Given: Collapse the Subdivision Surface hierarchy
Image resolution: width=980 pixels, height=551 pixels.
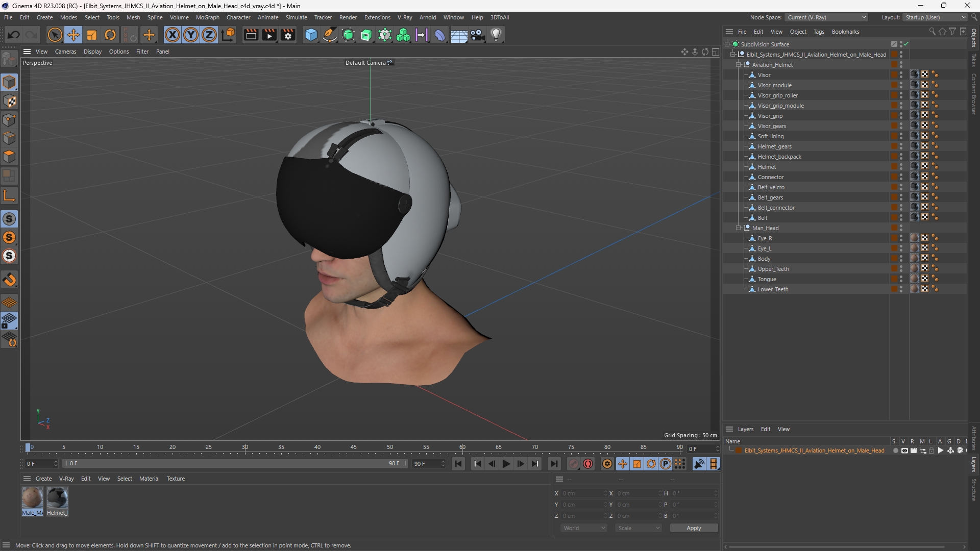Looking at the screenshot, I should [x=727, y=44].
